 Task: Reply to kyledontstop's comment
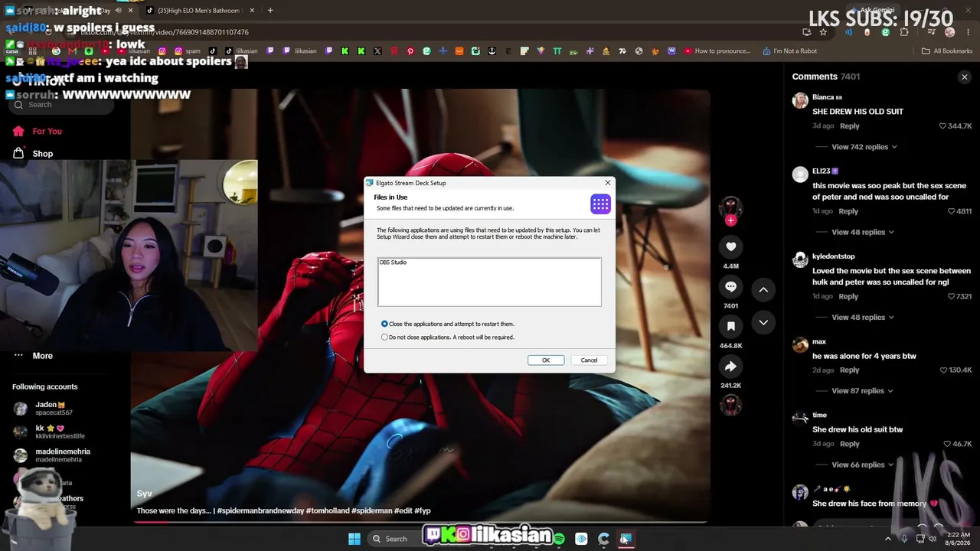(848, 296)
